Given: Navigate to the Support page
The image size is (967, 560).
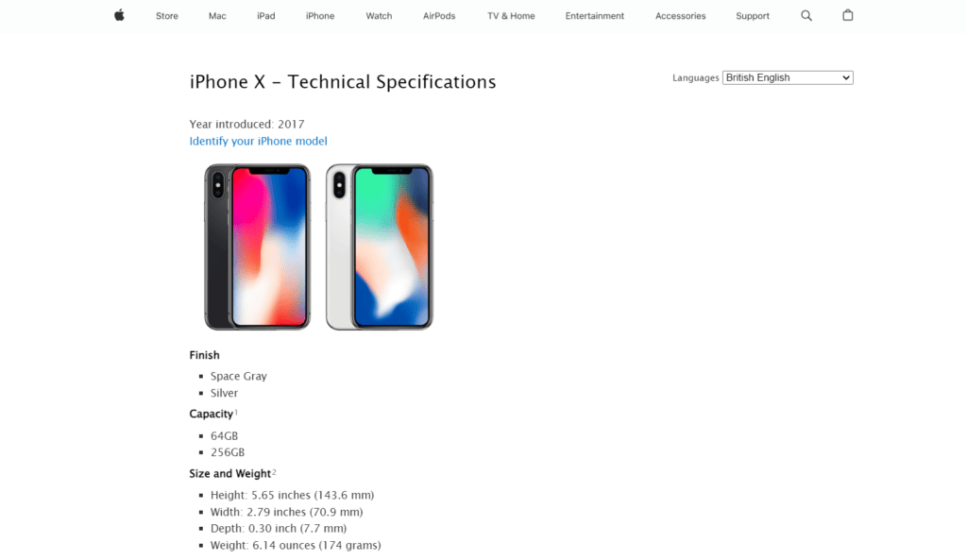Looking at the screenshot, I should 752,15.
